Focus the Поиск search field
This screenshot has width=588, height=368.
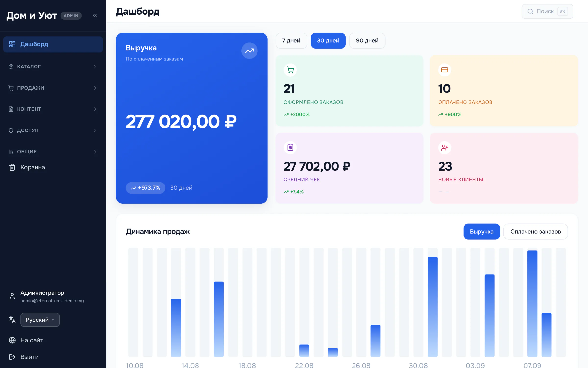547,11
